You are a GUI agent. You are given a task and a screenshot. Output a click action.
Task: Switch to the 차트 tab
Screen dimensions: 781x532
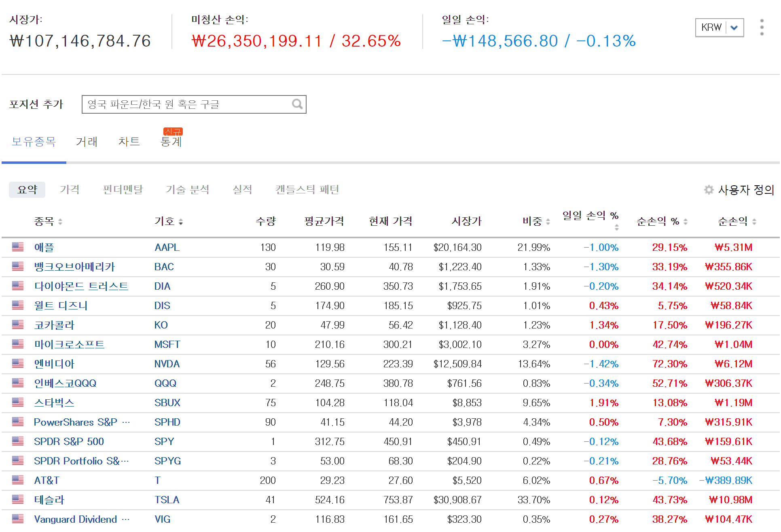(129, 142)
